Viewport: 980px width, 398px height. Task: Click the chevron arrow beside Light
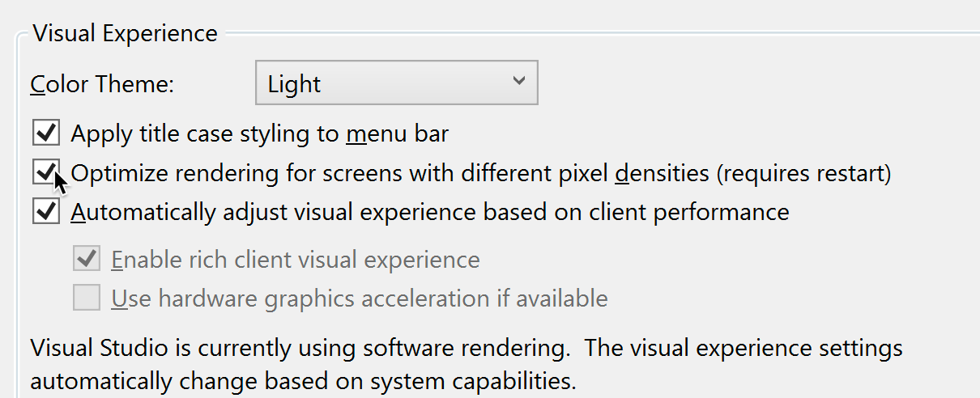pyautogui.click(x=519, y=82)
